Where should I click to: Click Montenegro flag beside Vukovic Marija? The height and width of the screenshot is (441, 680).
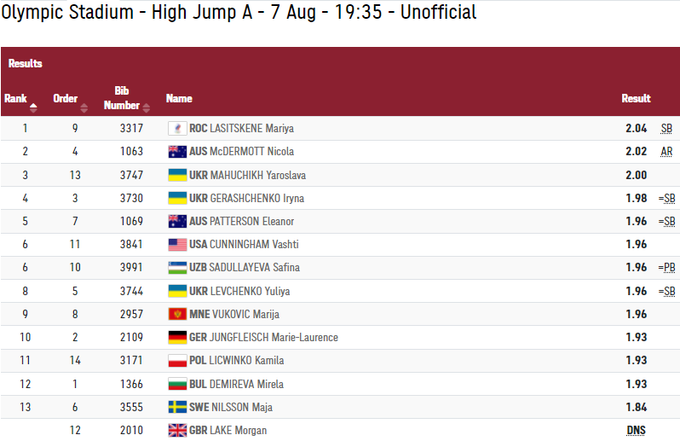pyautogui.click(x=177, y=314)
